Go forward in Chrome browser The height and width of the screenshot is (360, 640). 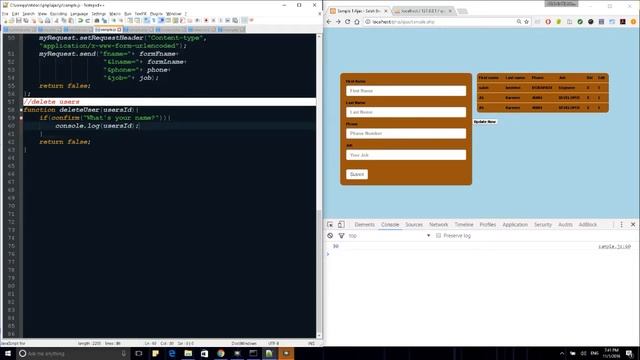click(x=338, y=22)
